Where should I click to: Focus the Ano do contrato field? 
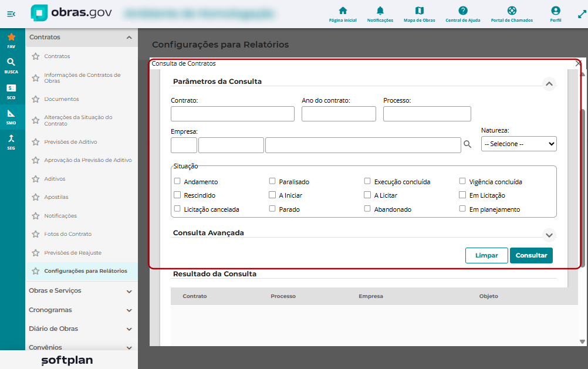[x=339, y=114]
